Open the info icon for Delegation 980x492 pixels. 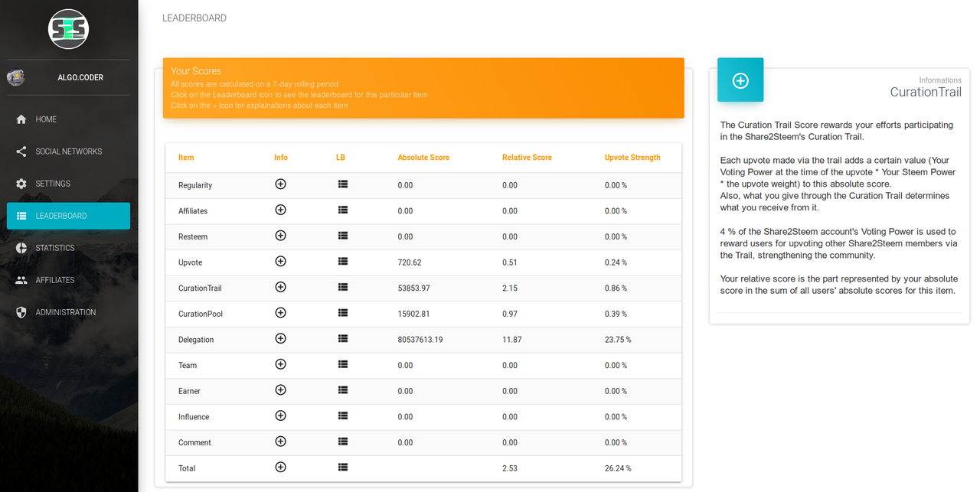(280, 339)
